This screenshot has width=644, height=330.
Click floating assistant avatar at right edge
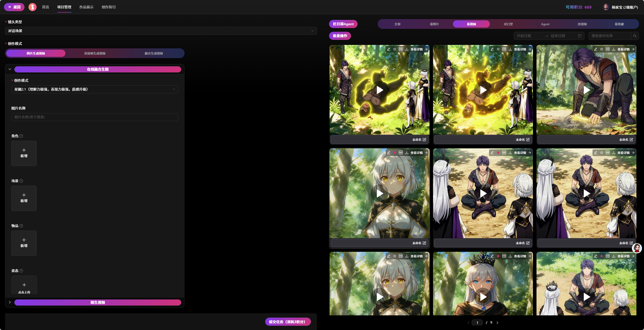point(637,248)
